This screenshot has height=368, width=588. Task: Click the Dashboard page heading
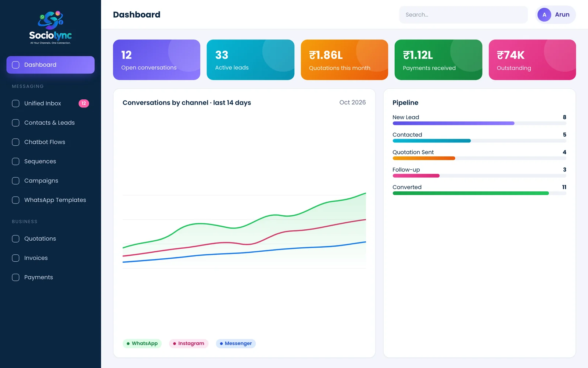click(x=137, y=15)
